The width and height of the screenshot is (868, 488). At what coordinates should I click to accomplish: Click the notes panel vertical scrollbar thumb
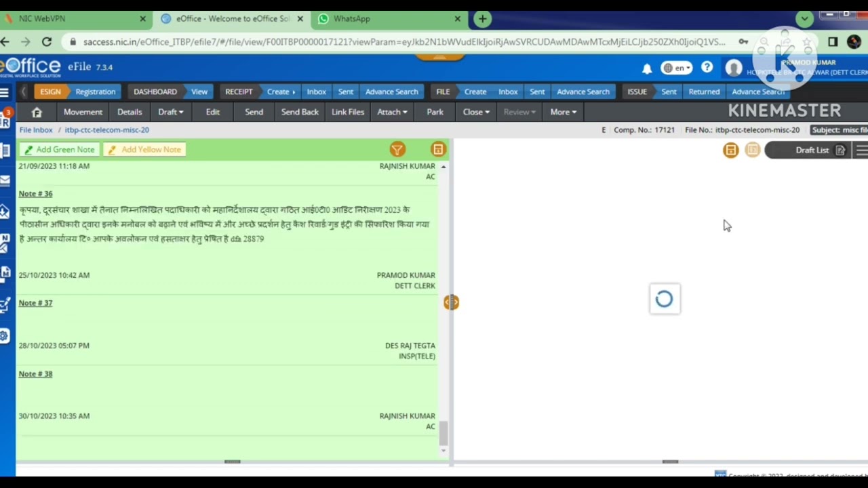point(443,433)
